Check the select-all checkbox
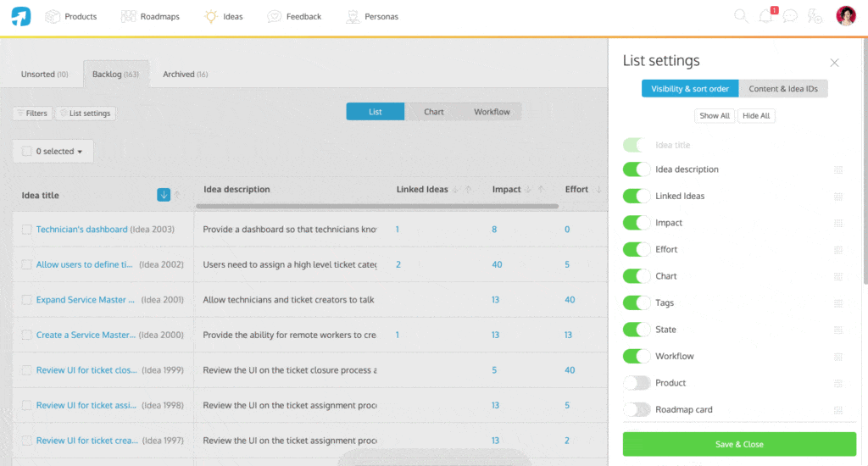The image size is (868, 466). click(26, 151)
